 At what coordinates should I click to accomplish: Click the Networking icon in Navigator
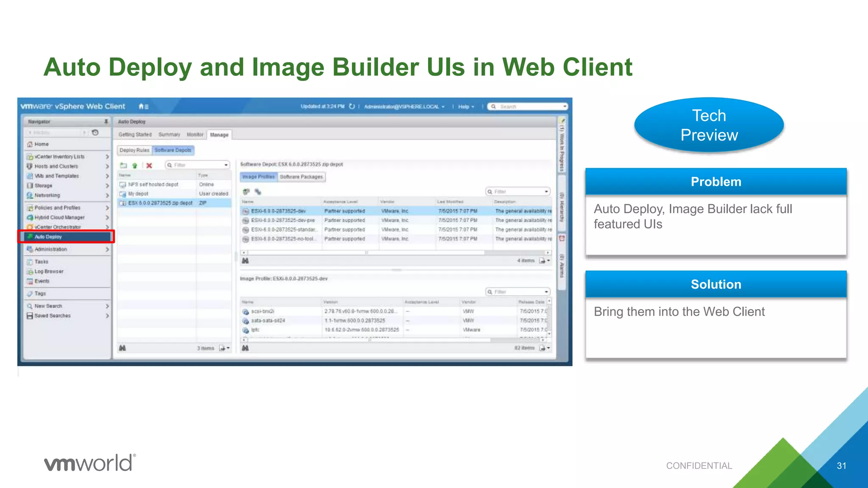tap(30, 195)
